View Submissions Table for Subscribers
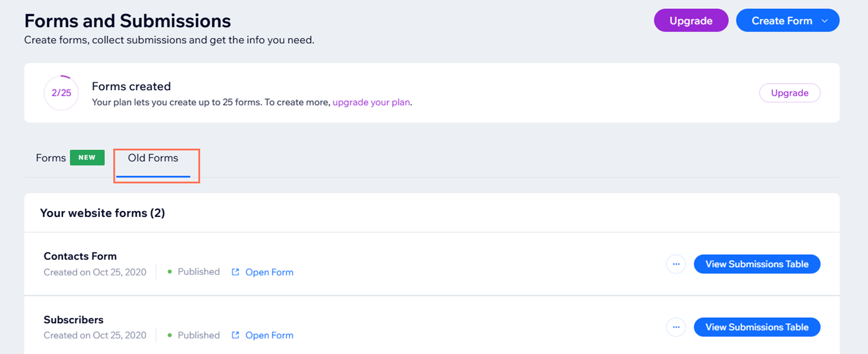Screen dimensions: 868x354 (757, 327)
